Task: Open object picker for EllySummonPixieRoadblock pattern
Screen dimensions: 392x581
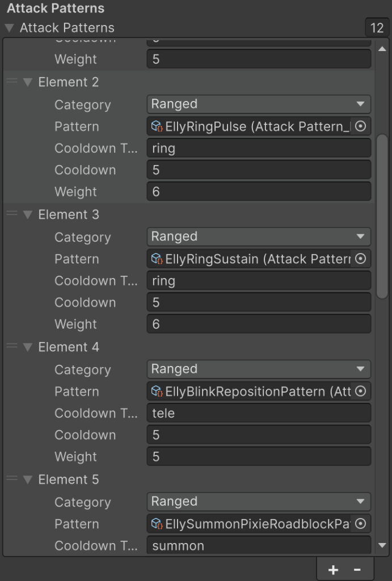Action: point(361,524)
